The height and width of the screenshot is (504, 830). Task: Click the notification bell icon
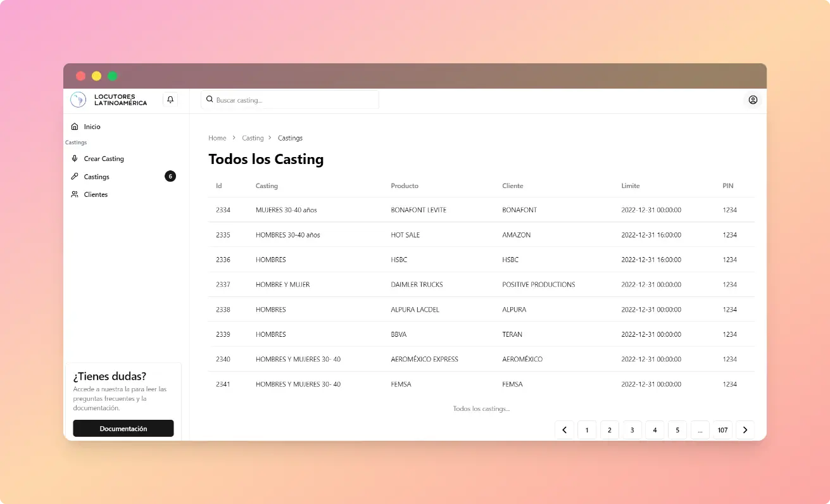[170, 100]
